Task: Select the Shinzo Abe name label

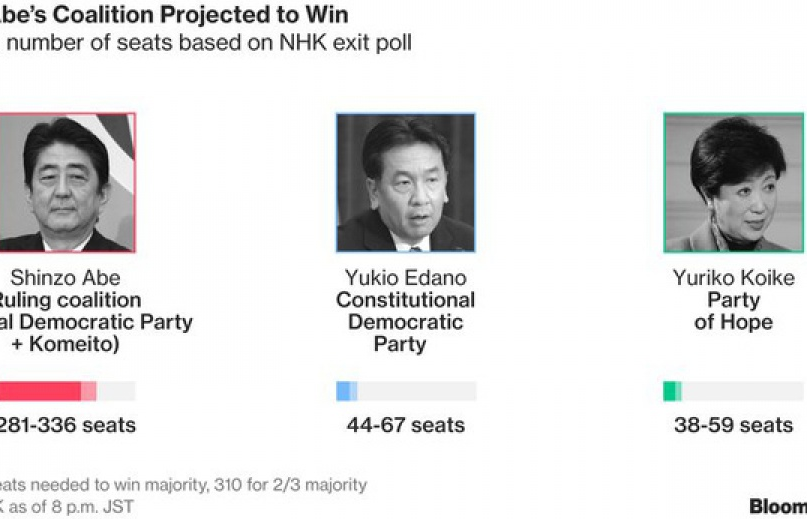Action: (x=67, y=278)
